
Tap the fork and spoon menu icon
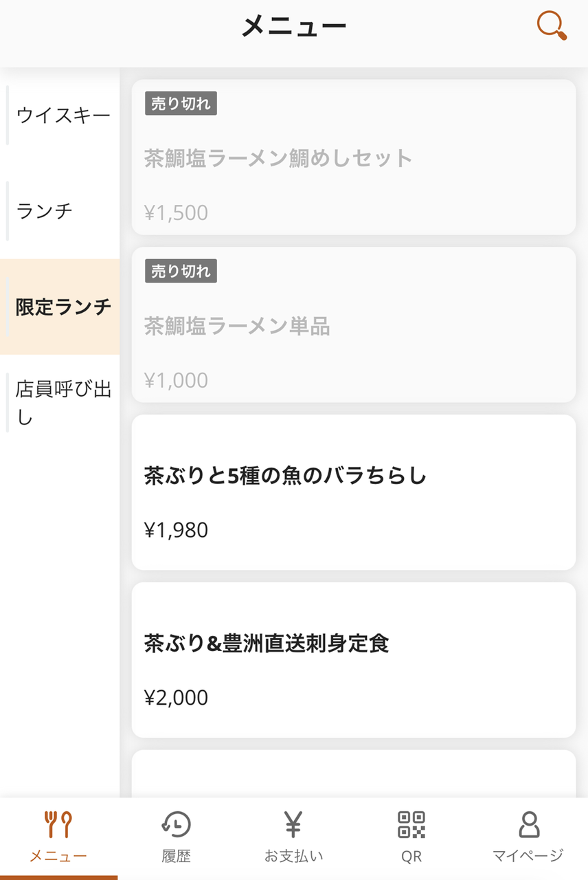pos(58,824)
